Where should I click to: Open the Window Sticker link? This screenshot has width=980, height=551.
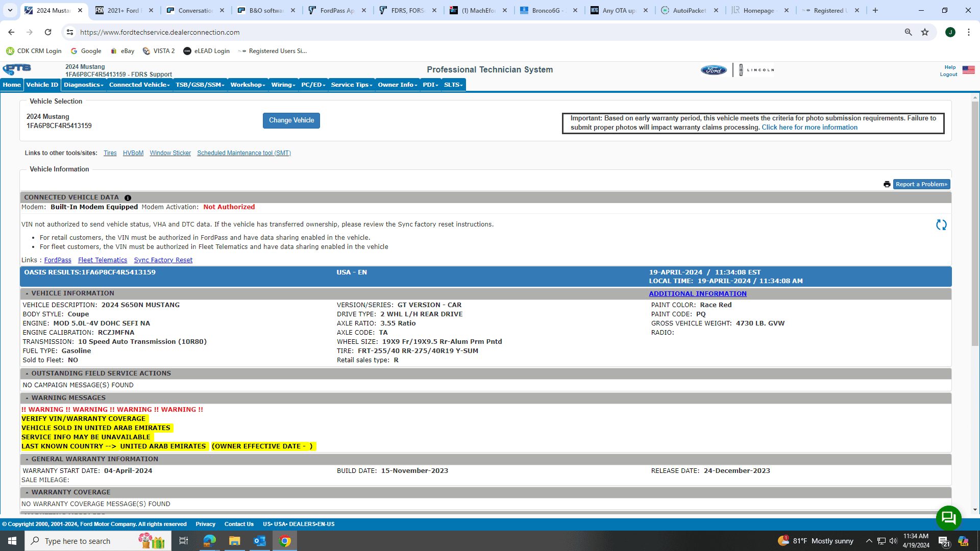tap(170, 153)
